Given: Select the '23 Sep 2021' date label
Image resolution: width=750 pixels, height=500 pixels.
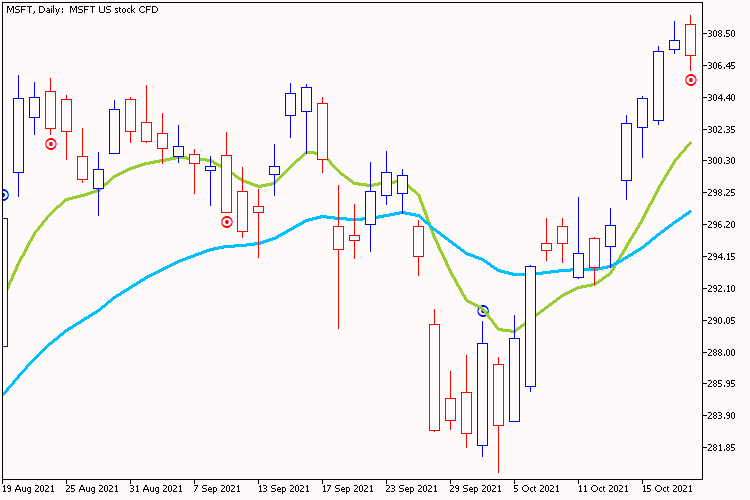Looking at the screenshot, I should (411, 489).
